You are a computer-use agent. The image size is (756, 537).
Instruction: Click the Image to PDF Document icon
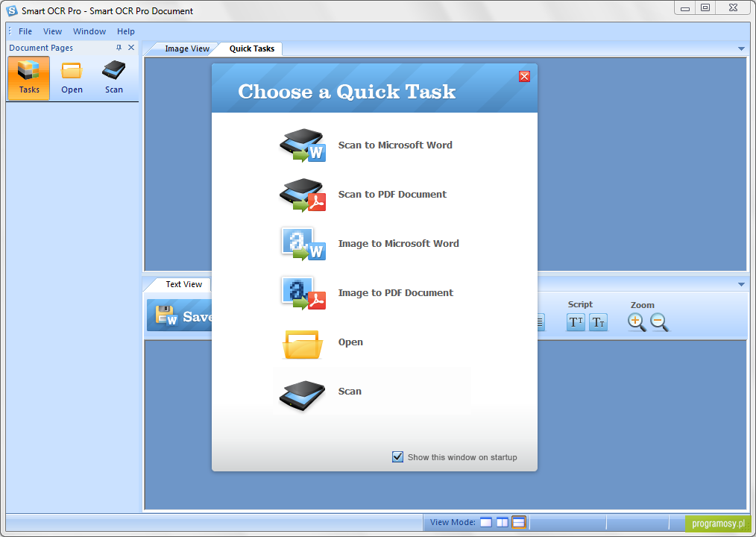click(x=303, y=293)
